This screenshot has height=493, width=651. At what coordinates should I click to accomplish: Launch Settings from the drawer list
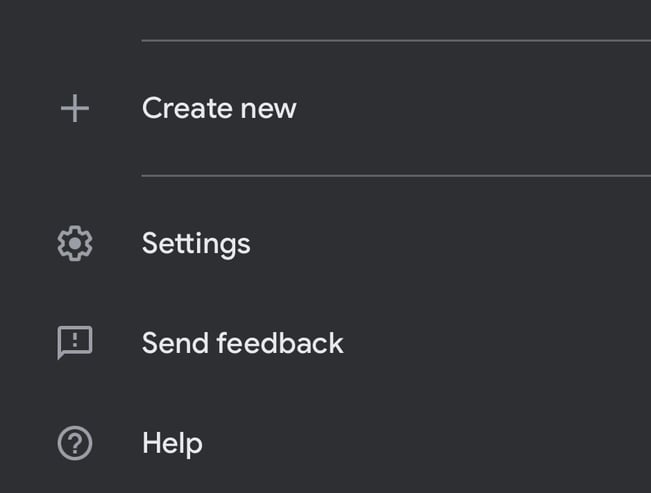tap(326, 243)
